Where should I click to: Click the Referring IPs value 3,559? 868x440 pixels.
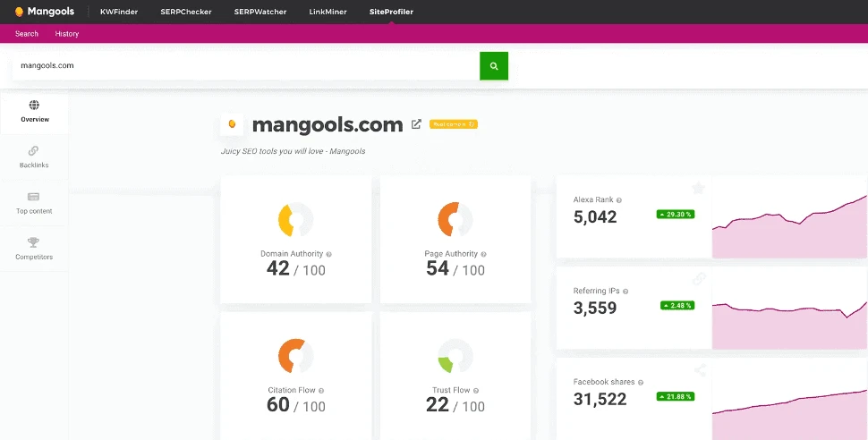pos(595,309)
